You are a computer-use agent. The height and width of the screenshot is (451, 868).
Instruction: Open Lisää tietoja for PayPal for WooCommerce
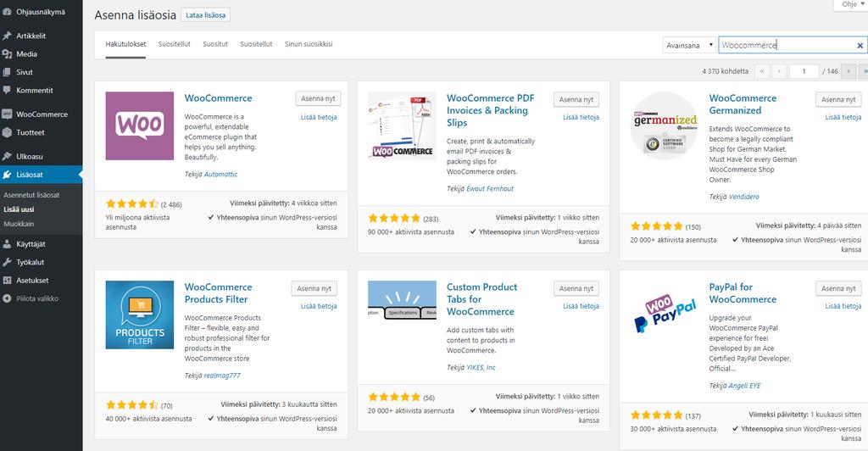(x=843, y=306)
